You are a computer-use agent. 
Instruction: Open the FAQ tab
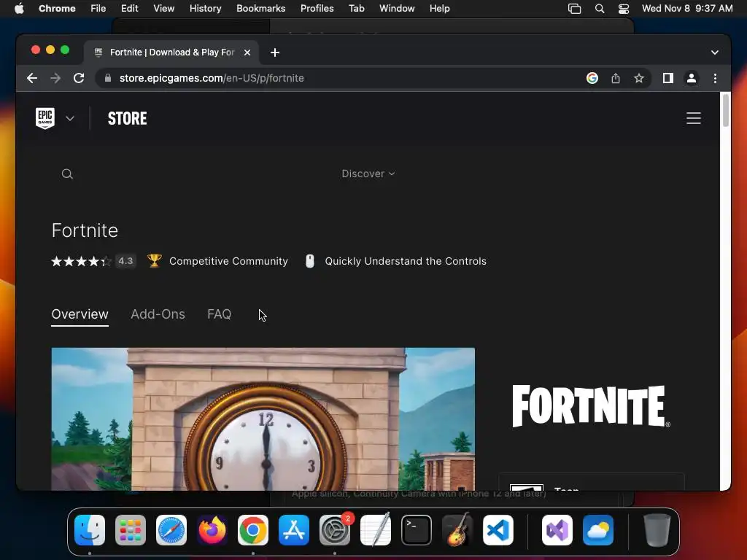219,314
